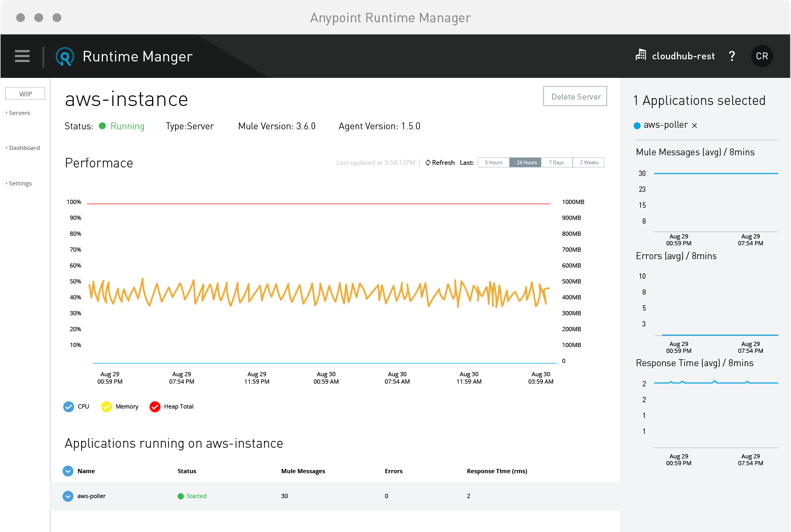Click the Agent Version: 1.5.0 text
The height and width of the screenshot is (532, 791).
tap(380, 126)
